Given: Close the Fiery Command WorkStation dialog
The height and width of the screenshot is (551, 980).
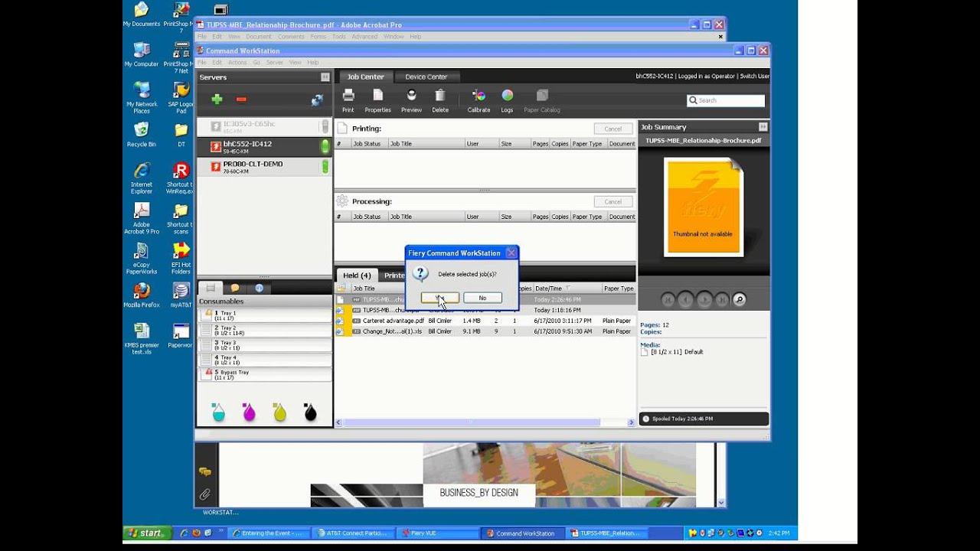Looking at the screenshot, I should point(511,253).
